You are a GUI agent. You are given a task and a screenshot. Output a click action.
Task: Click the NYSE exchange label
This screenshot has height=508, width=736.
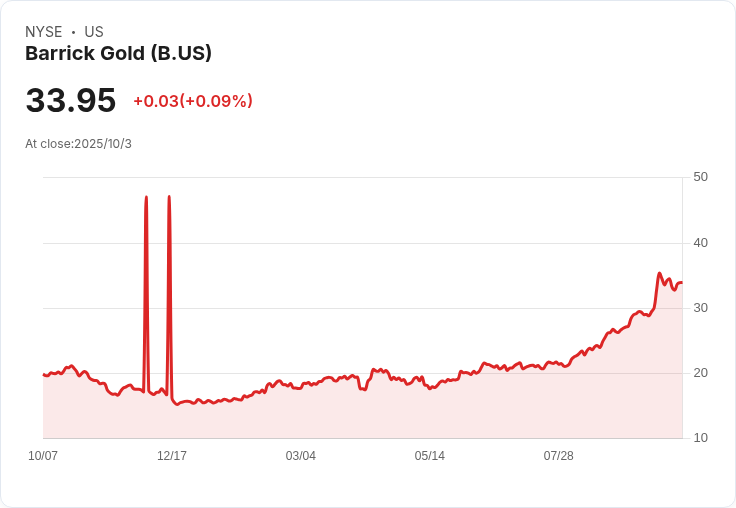(x=44, y=32)
